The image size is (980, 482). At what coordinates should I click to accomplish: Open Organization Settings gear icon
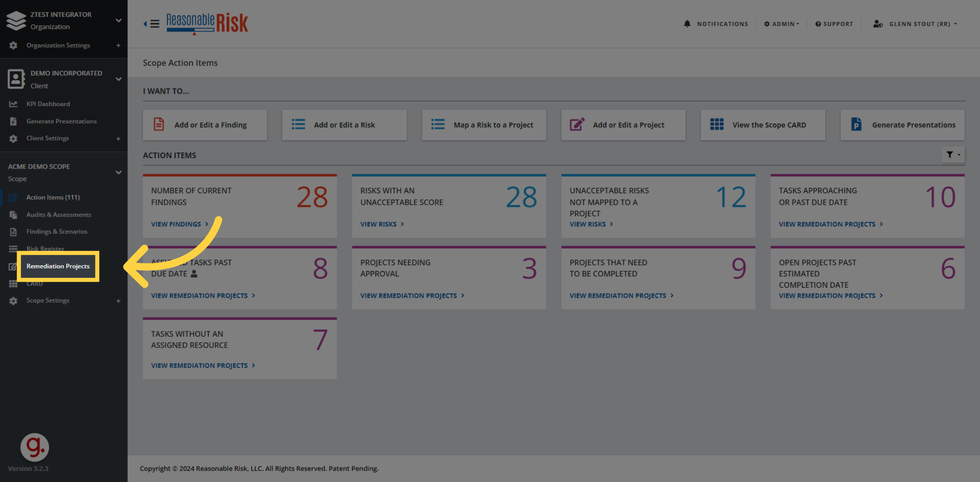click(13, 45)
